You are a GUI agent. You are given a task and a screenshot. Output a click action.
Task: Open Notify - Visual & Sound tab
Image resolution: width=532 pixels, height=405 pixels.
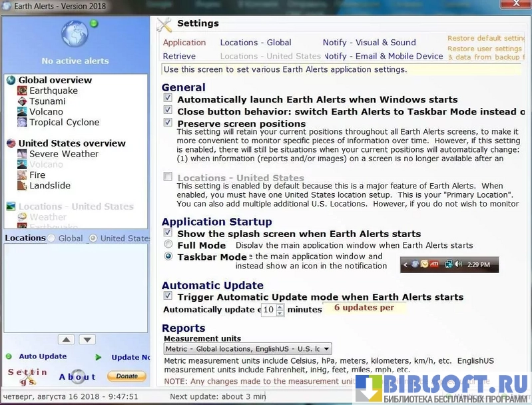[369, 43]
